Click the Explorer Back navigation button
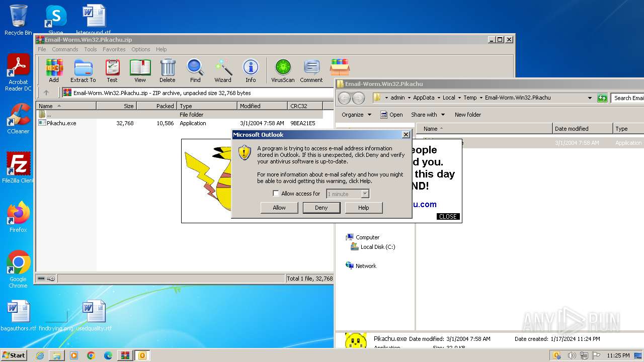Image resolution: width=644 pixels, height=362 pixels. [x=344, y=98]
